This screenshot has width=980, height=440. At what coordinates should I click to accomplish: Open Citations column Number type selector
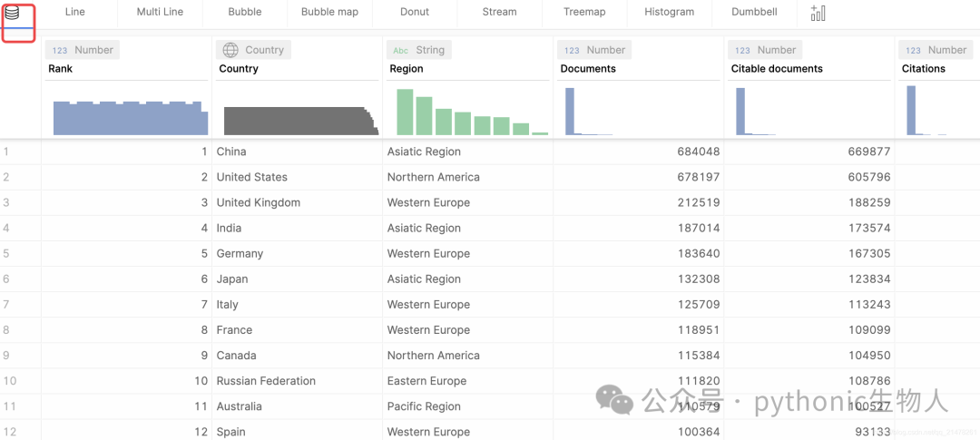[x=936, y=50]
